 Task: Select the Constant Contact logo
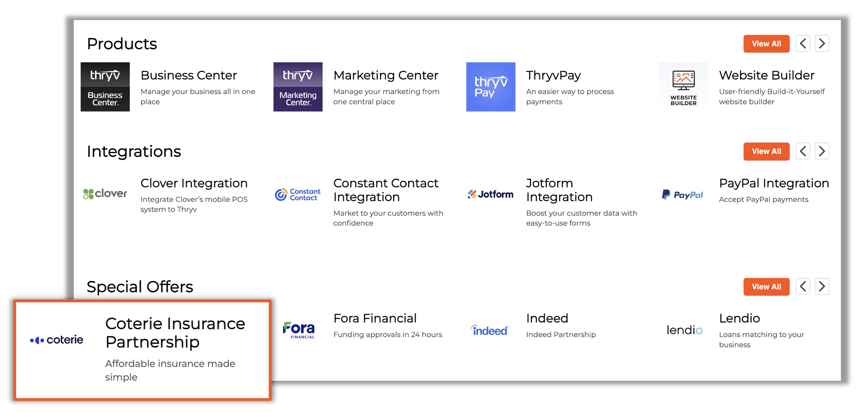(298, 194)
